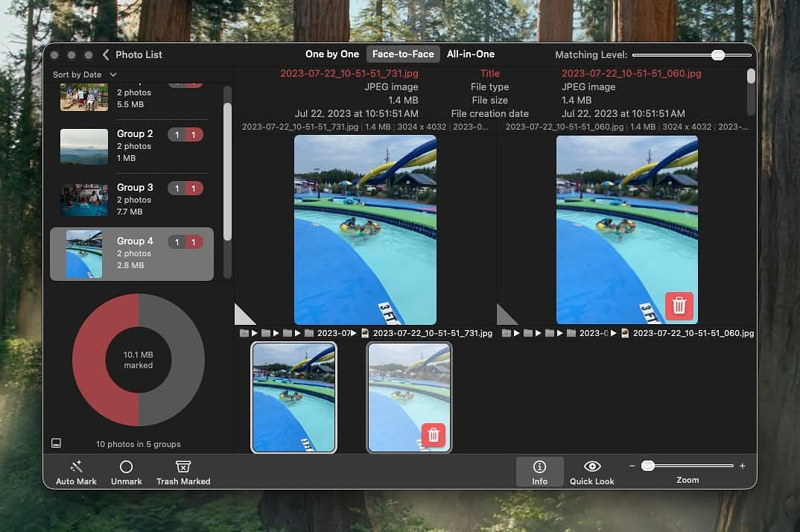Toggle Group 4 marked count badge
This screenshot has width=800, height=532.
click(194, 242)
